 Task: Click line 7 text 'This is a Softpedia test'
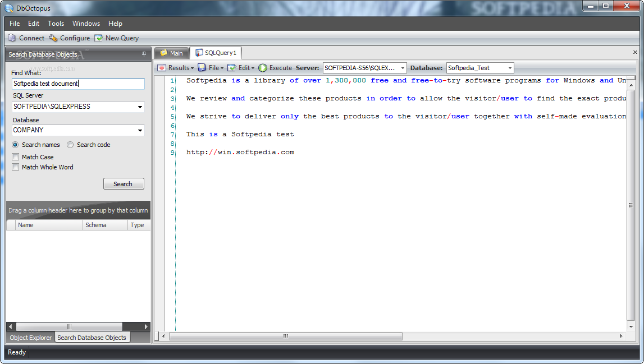240,134
